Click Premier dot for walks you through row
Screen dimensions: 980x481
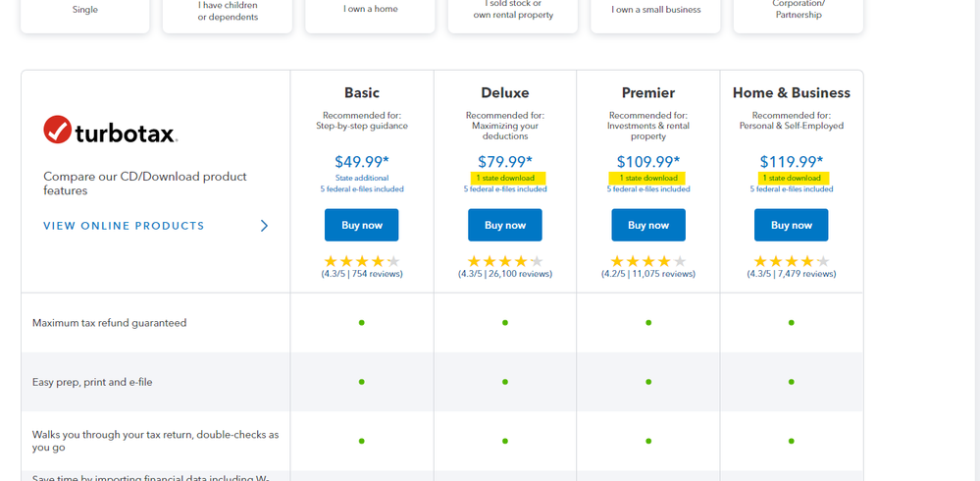pos(648,441)
